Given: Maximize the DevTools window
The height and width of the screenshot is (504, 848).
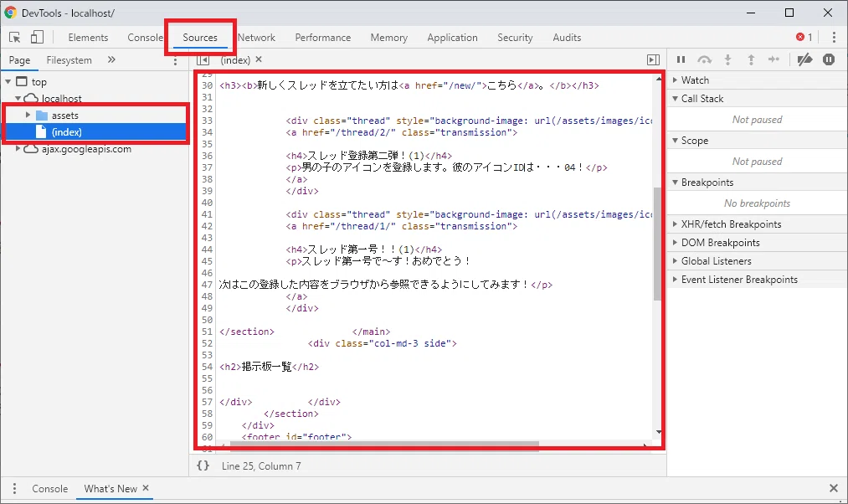Looking at the screenshot, I should pyautogui.click(x=789, y=13).
